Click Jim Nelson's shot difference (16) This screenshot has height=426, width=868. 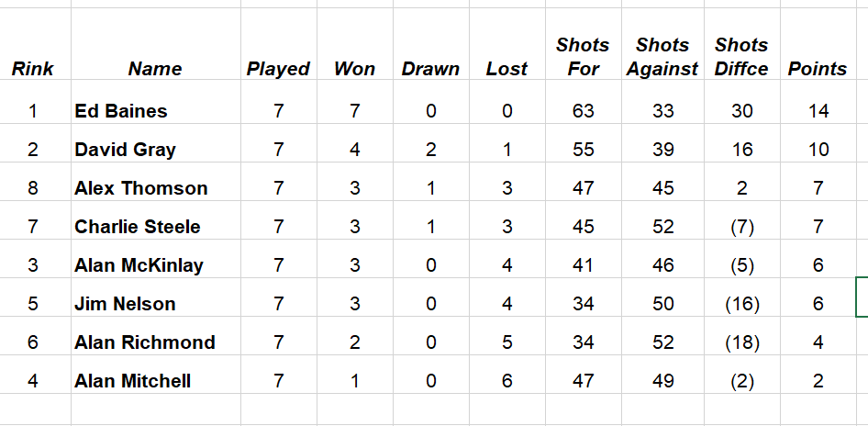741,304
